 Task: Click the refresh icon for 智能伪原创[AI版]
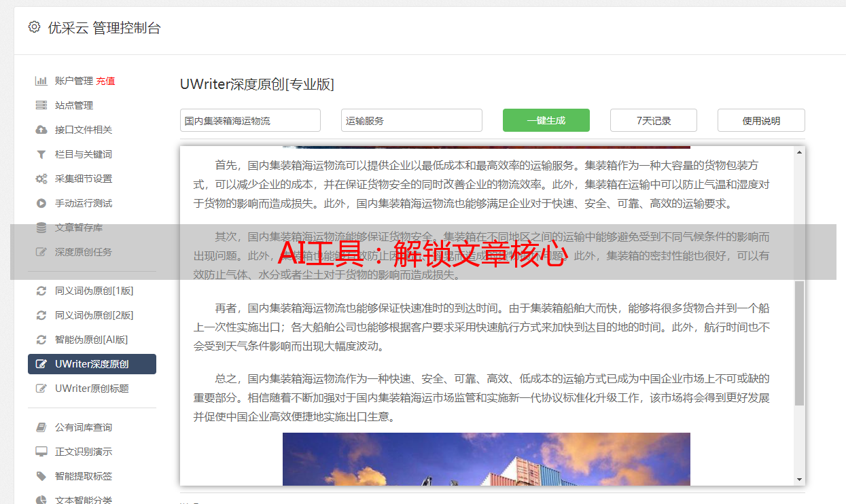[41, 340]
